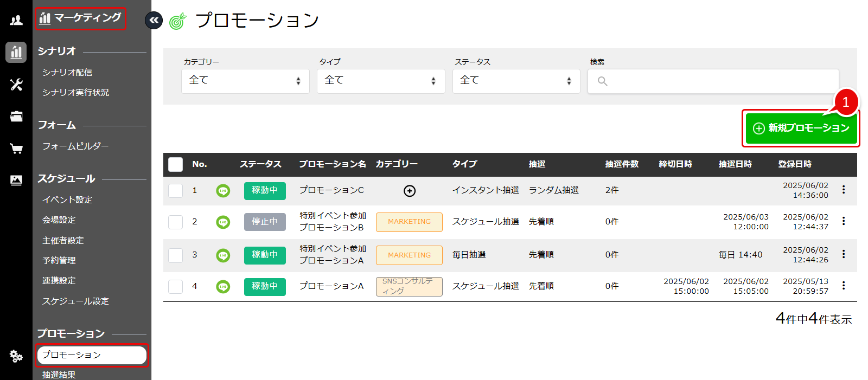
Task: Click 稼働中 status badge in row 1
Action: 265,191
